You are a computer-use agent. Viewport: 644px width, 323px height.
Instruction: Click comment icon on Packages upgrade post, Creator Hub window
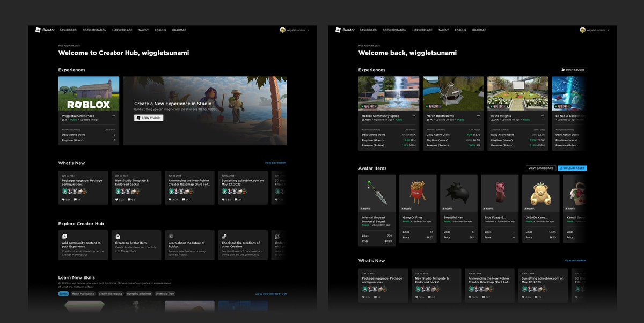(76, 200)
